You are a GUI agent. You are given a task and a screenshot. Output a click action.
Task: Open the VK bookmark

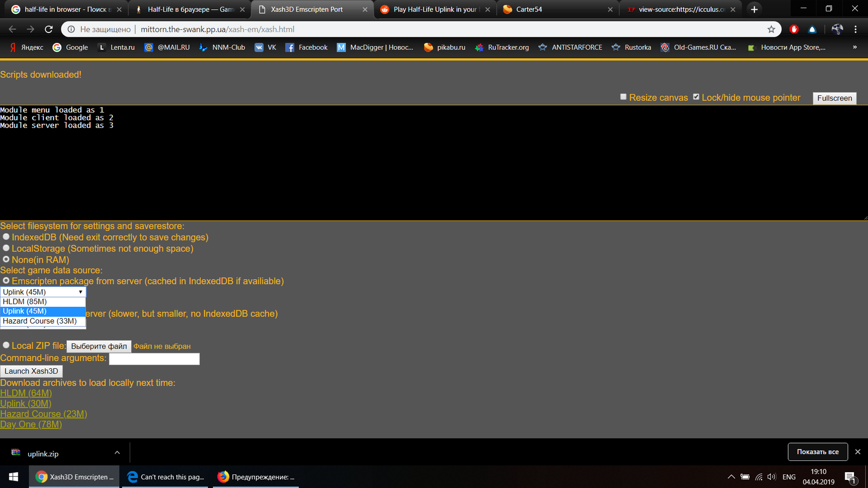click(265, 48)
